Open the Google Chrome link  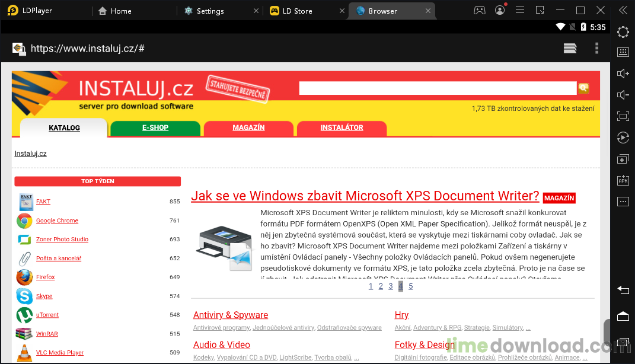click(x=57, y=221)
